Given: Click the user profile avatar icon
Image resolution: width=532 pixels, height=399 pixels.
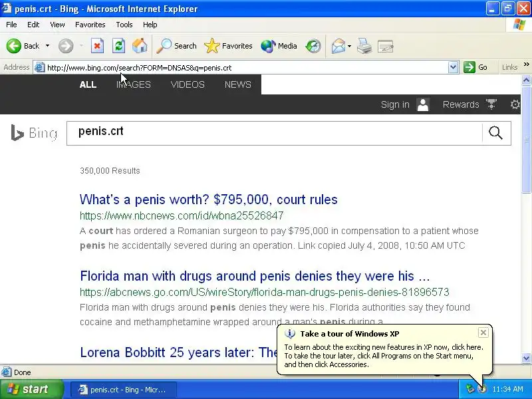Looking at the screenshot, I should point(423,104).
